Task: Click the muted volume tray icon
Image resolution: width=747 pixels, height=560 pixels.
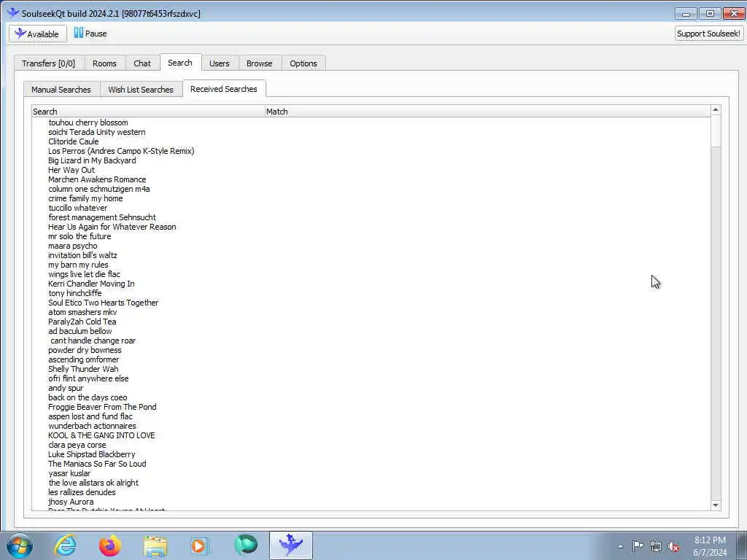Action: click(x=673, y=547)
